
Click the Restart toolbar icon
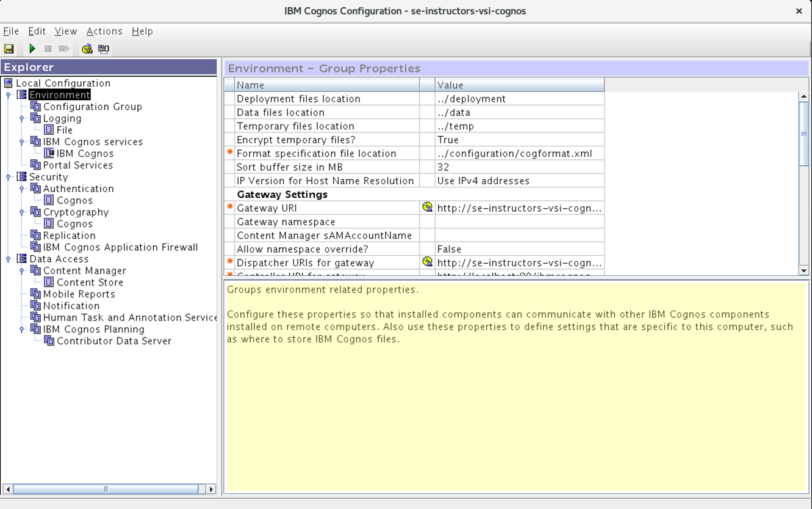tap(64, 49)
